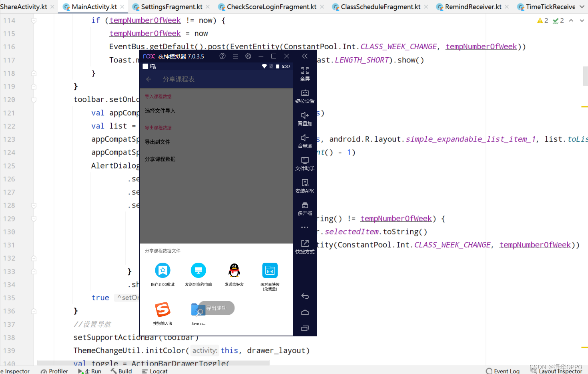Viewport: 588px width, 374px height.
Task: Switch to RemindReceiver.kt tab
Action: tap(473, 7)
